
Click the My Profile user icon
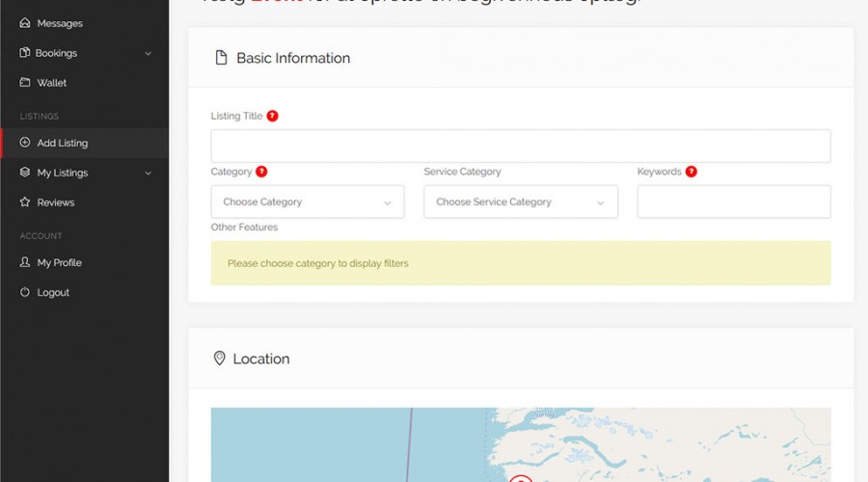(25, 262)
